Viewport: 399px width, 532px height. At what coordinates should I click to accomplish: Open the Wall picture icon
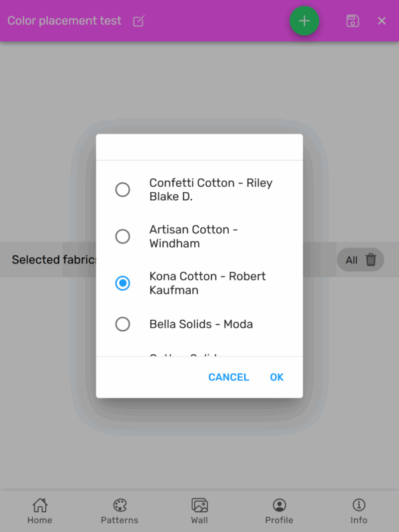tap(199, 505)
